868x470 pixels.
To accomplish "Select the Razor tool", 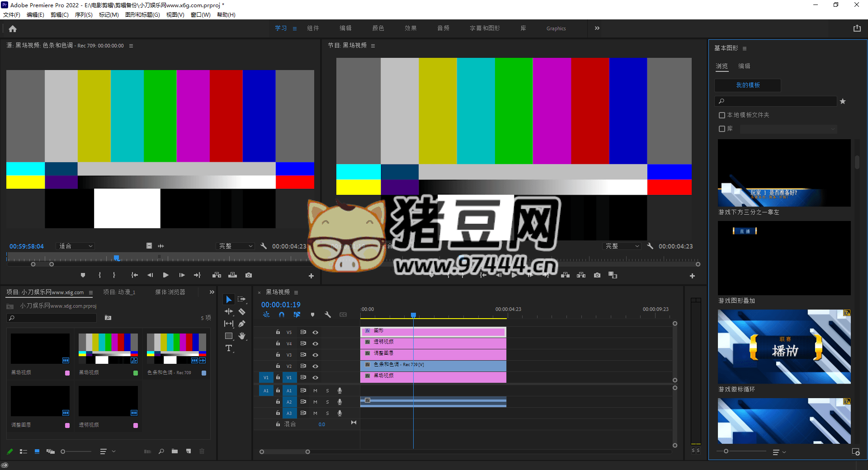I will point(242,312).
